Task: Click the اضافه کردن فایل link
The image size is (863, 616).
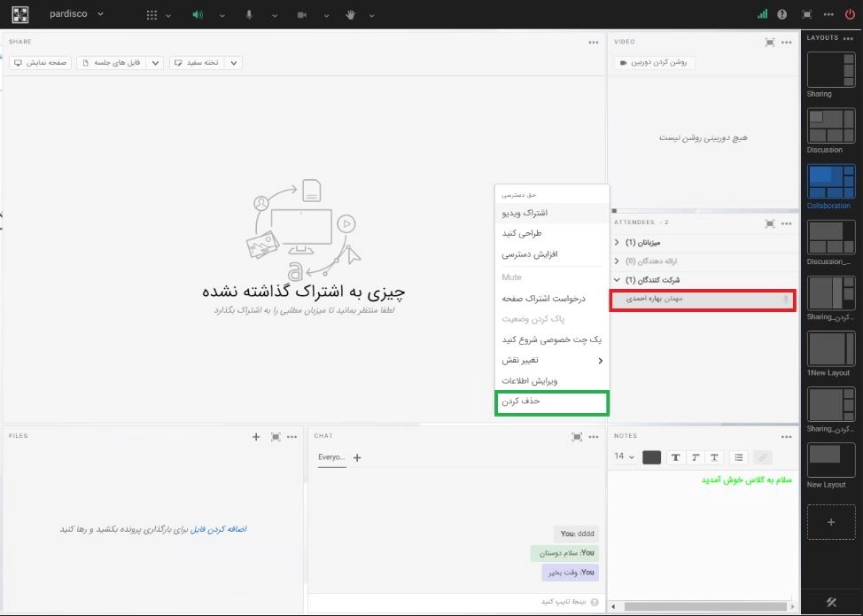Action: tap(219, 529)
